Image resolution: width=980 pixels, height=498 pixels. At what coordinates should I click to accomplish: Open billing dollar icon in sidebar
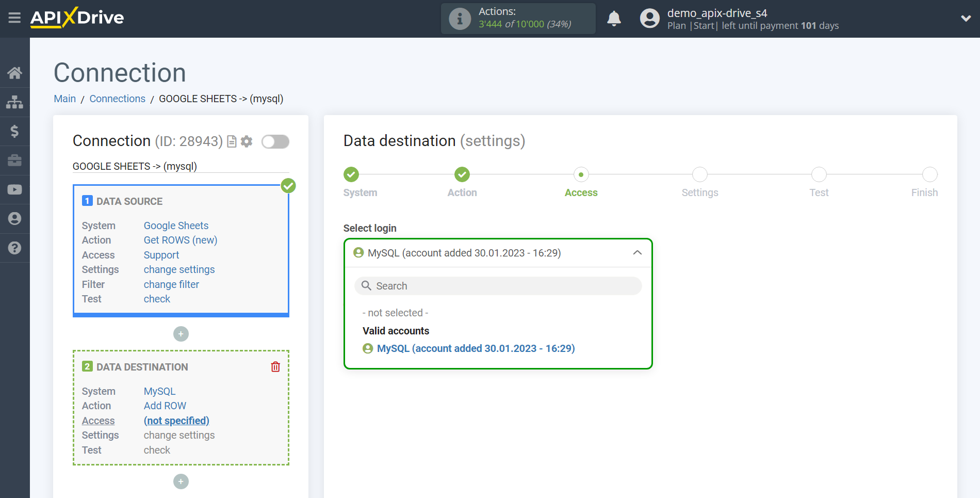pyautogui.click(x=14, y=131)
